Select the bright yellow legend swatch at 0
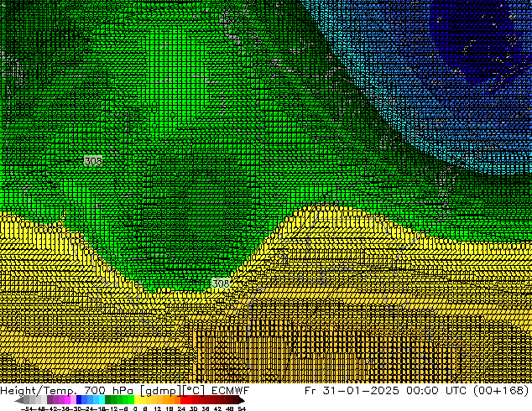The width and height of the screenshot is (532, 411). tap(137, 399)
